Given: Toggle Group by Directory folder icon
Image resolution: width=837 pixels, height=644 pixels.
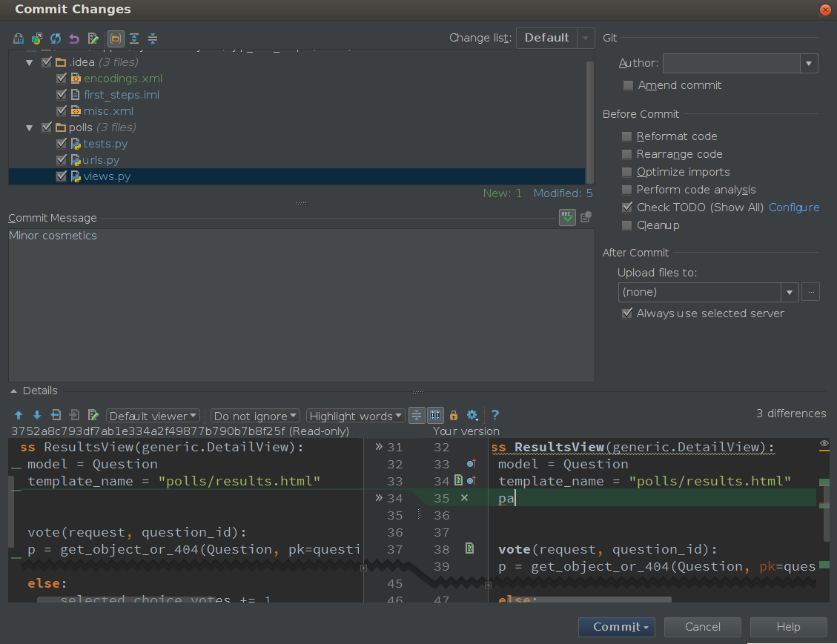Looking at the screenshot, I should [116, 39].
